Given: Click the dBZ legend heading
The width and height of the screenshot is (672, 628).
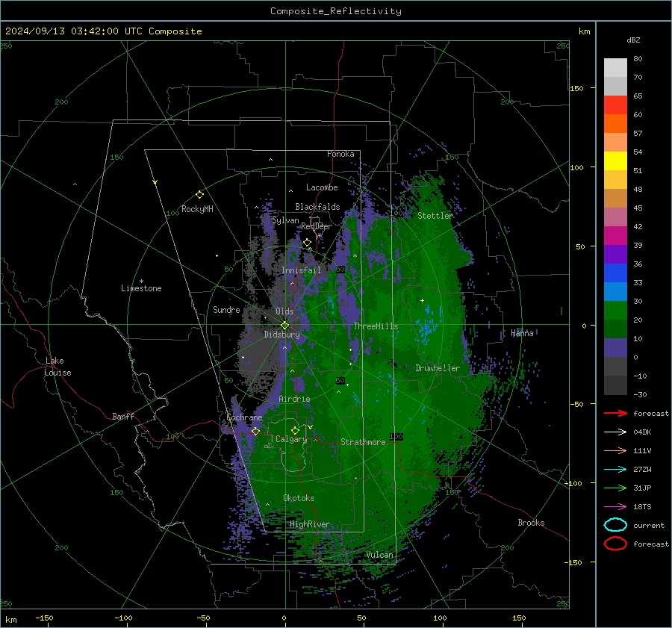Looking at the screenshot, I should coord(633,40).
